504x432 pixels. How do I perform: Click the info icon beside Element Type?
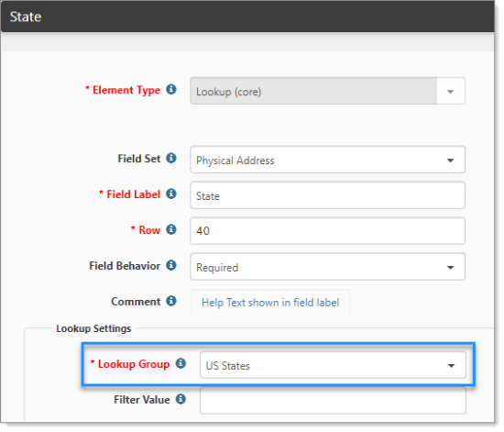(171, 90)
